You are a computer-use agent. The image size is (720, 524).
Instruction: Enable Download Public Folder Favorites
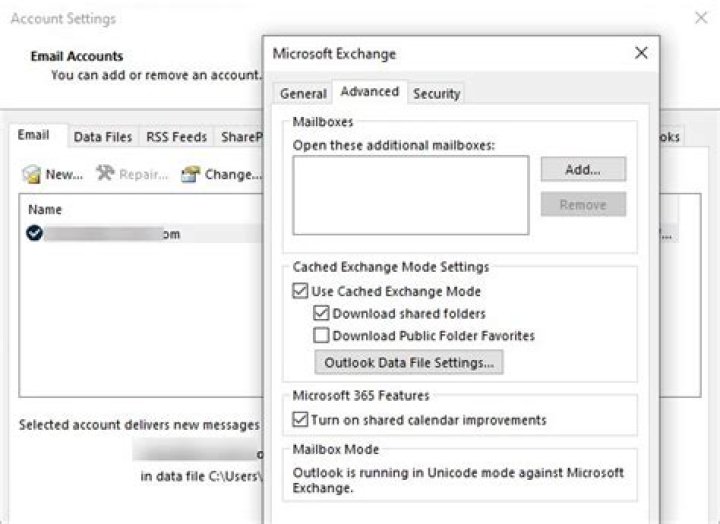(321, 335)
